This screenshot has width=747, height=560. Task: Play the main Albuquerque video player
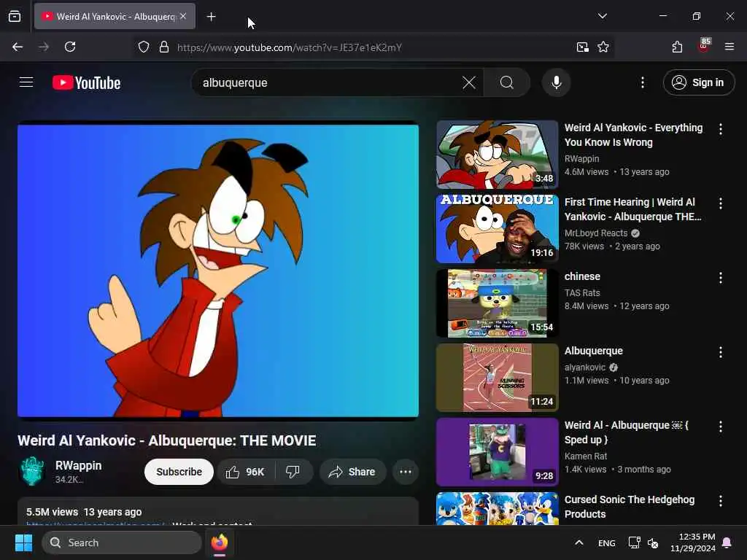(218, 271)
